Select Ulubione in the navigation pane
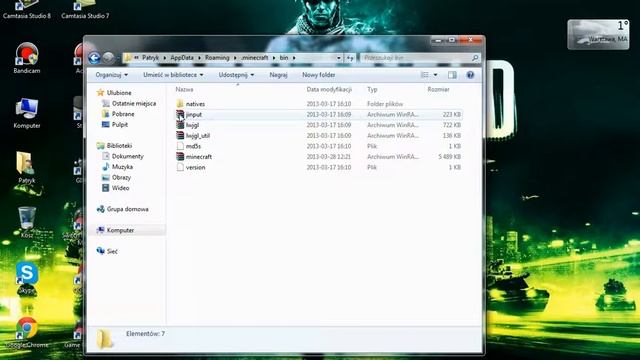The width and height of the screenshot is (640, 360). click(x=119, y=93)
